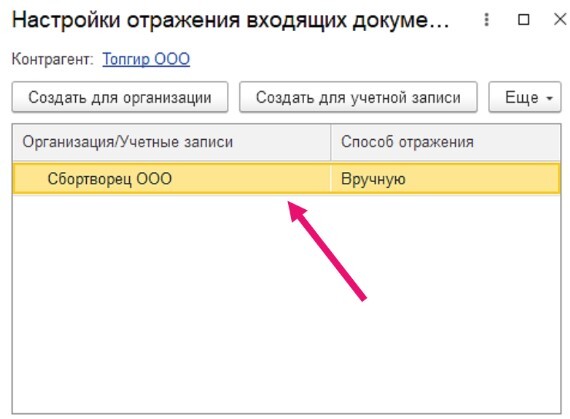Open the three-dot window options menu
The image size is (570, 419).
click(486, 20)
